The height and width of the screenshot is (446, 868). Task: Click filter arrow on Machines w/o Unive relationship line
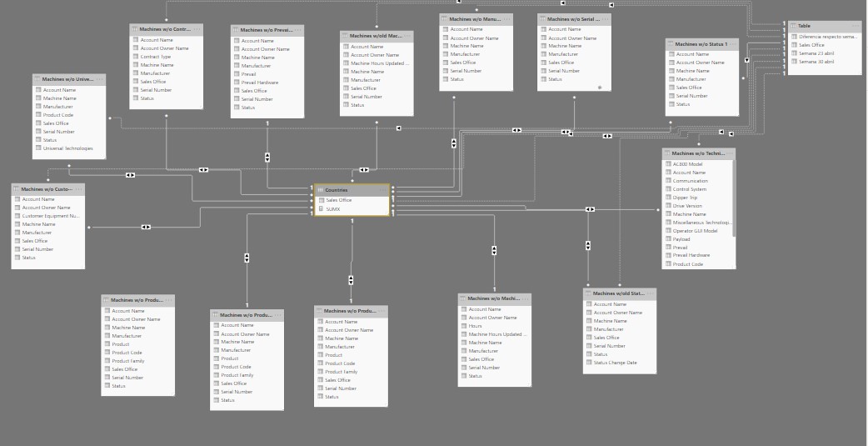(130, 175)
